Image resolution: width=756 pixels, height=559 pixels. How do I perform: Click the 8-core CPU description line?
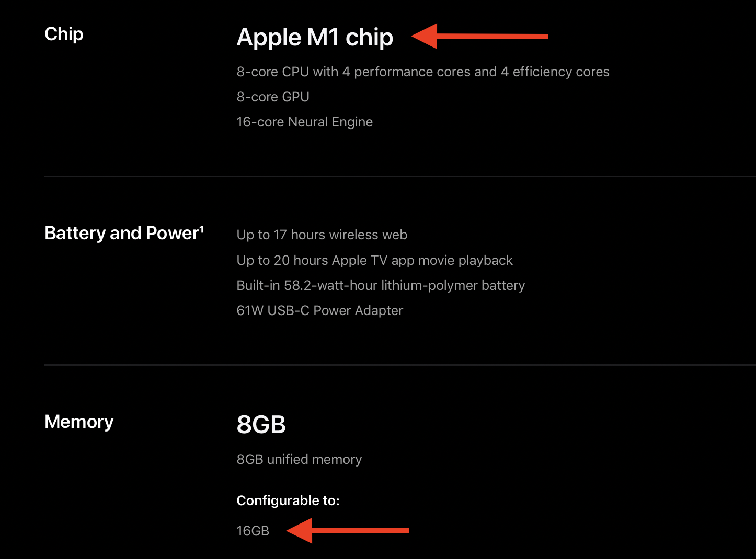422,72
